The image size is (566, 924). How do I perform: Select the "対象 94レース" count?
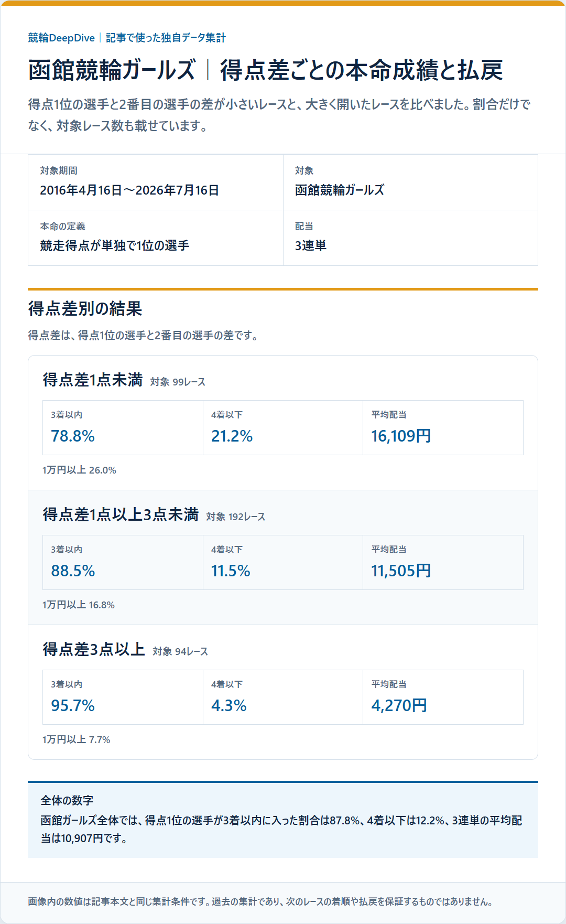click(x=180, y=651)
